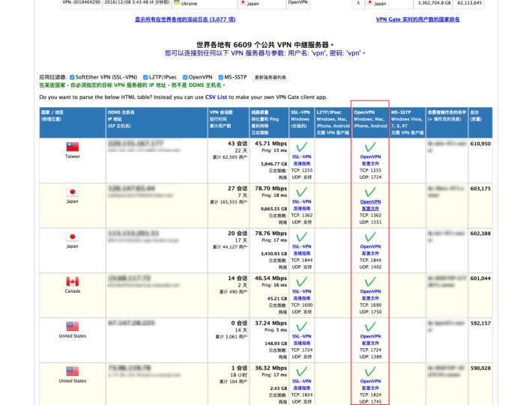The width and height of the screenshot is (532, 405).
Task: Open OpenVPN config file link in 78.70 Mbps row
Action: click(370, 205)
